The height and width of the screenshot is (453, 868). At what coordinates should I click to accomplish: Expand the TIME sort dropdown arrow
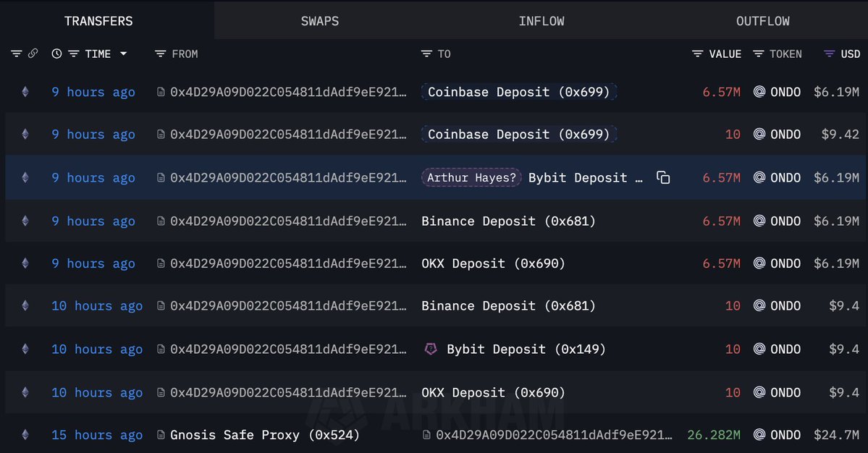(x=124, y=54)
